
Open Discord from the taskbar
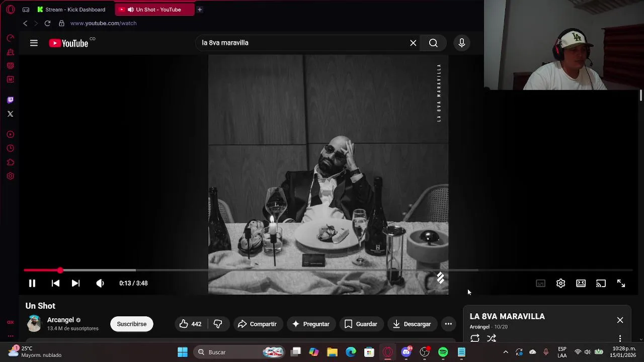pos(406,352)
